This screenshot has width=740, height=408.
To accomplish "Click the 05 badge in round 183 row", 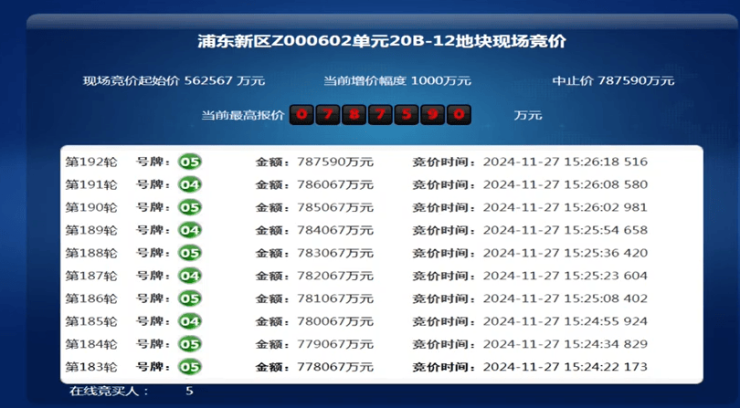I will (190, 367).
